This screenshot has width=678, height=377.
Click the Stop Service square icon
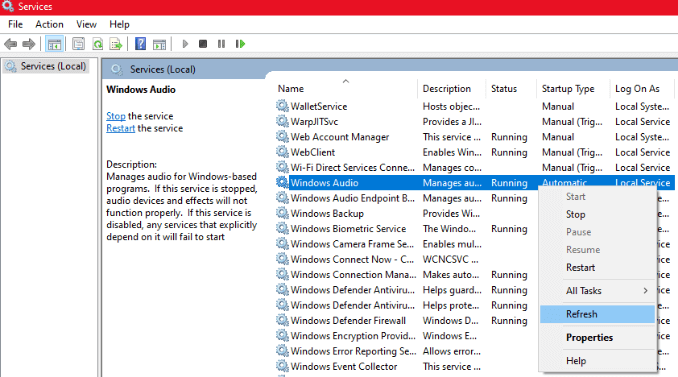pyautogui.click(x=203, y=44)
